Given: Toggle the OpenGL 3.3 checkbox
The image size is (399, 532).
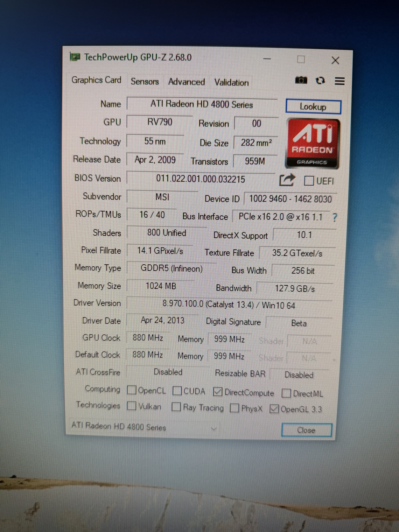Looking at the screenshot, I should pyautogui.click(x=274, y=409).
